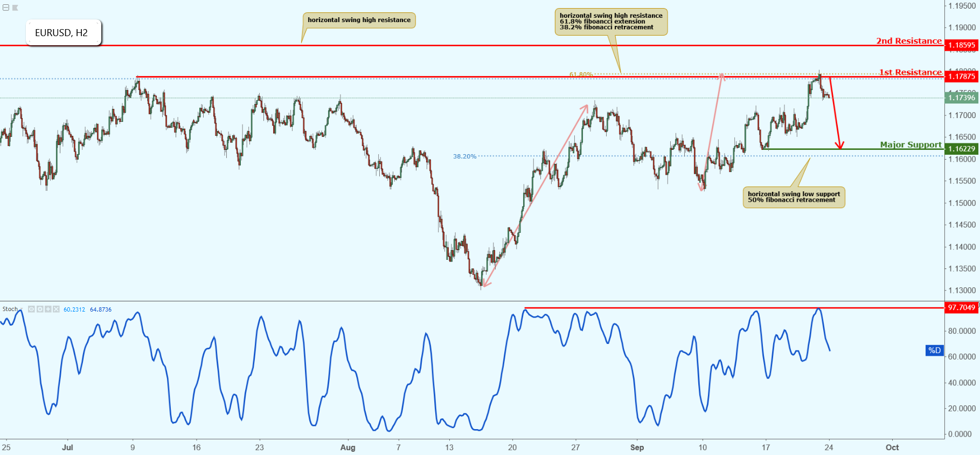Click the 1st Resistance label
Screen dimensions: 980x455
[x=911, y=72]
